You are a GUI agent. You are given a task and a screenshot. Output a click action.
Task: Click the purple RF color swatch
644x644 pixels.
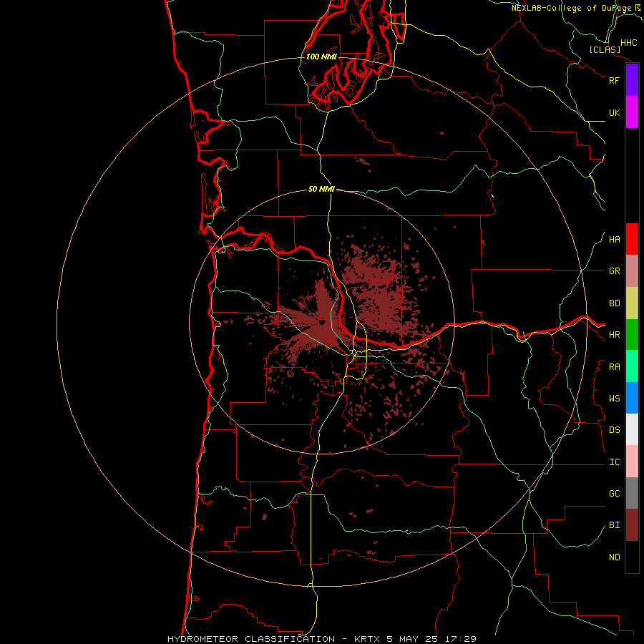tap(632, 80)
